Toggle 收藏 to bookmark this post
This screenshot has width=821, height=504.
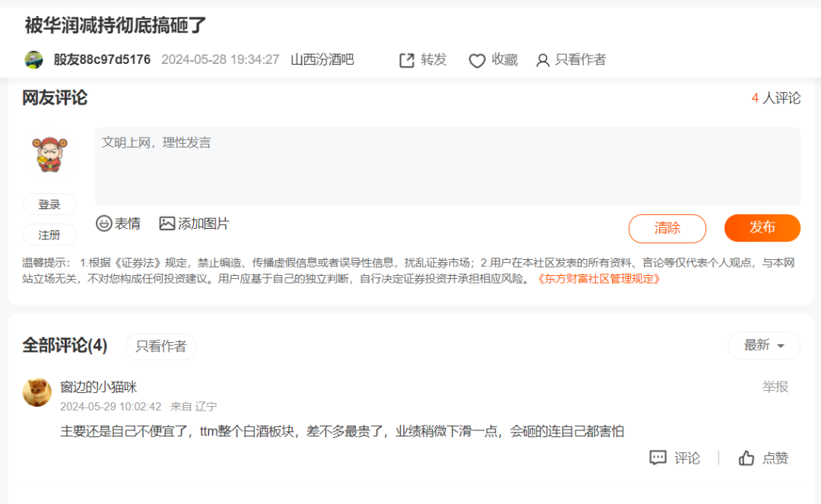pyautogui.click(x=493, y=60)
